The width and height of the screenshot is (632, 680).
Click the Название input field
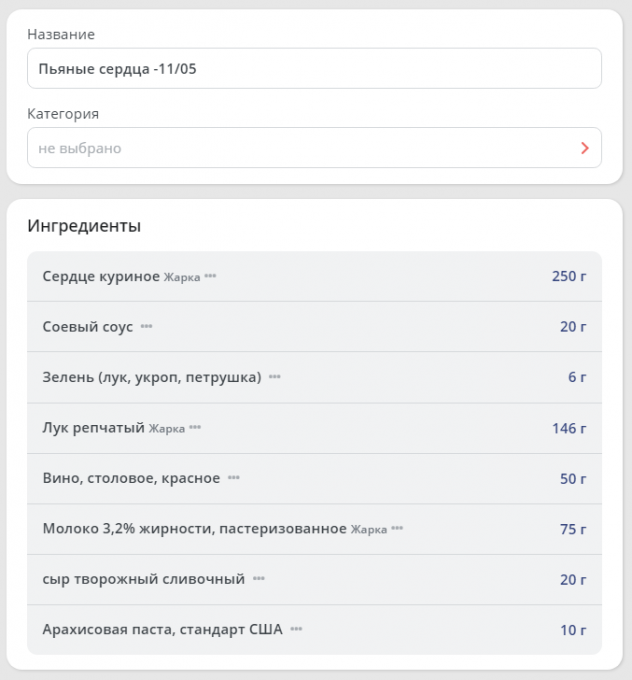coord(314,69)
